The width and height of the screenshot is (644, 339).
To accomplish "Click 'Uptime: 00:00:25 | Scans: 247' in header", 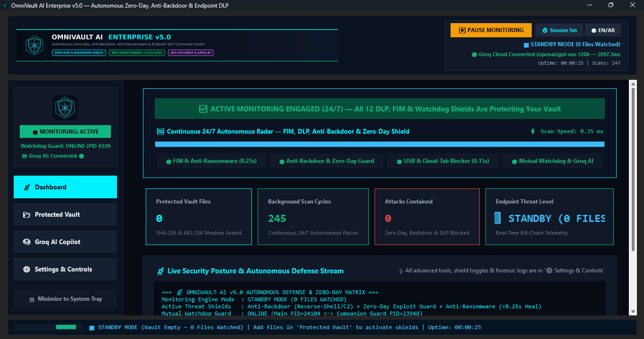I will click(579, 63).
